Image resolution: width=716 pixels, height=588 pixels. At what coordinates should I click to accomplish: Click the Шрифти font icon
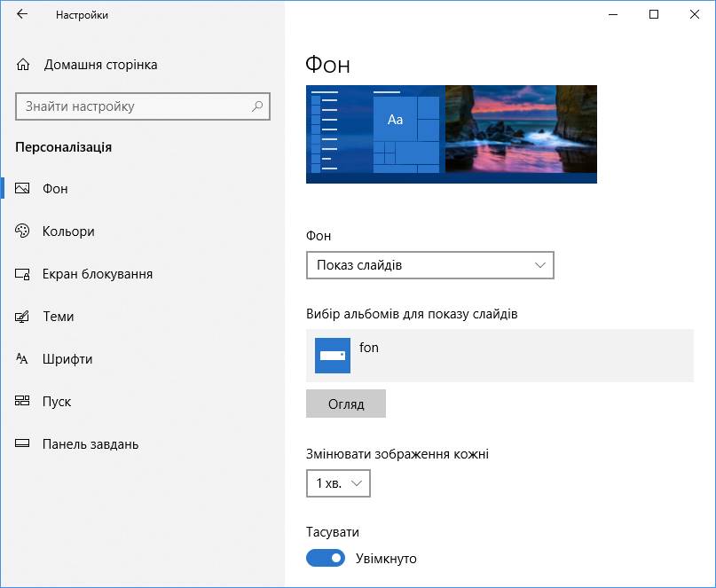22,359
